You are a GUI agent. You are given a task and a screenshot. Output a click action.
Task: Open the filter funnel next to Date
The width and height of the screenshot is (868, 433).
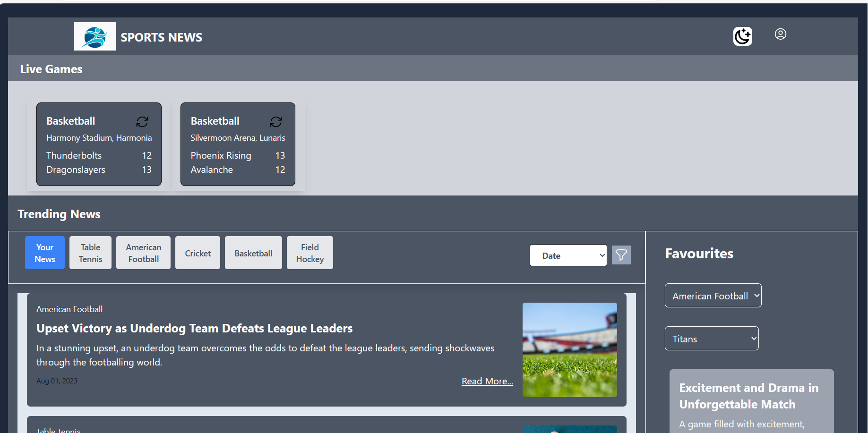click(621, 255)
